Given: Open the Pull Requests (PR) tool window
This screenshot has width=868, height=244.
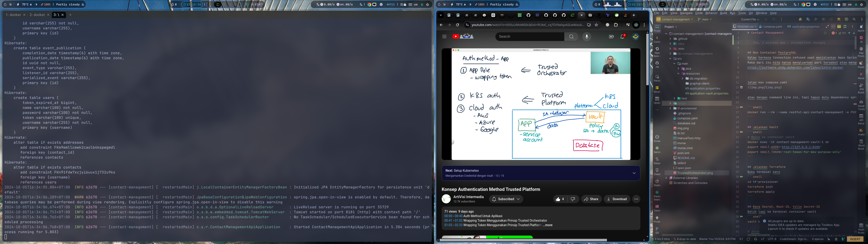Looking at the screenshot, I should click(x=657, y=64).
